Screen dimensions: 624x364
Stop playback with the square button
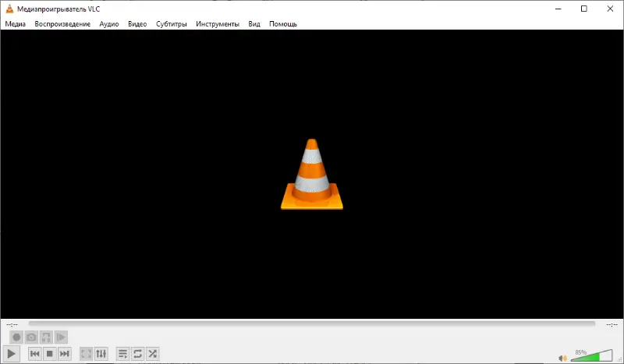(49, 354)
